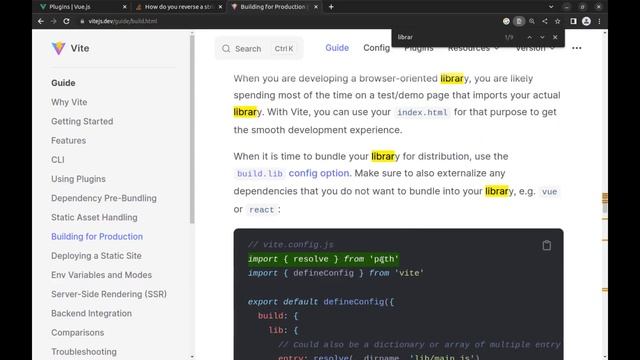The height and width of the screenshot is (360, 640).
Task: Click sidebar scroll-down arrow
Action: point(192,357)
